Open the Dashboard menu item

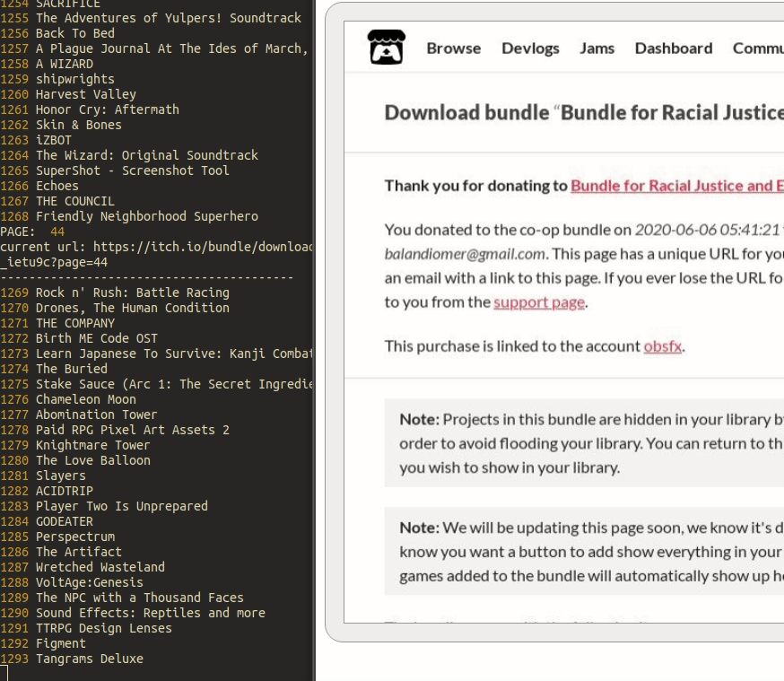674,48
